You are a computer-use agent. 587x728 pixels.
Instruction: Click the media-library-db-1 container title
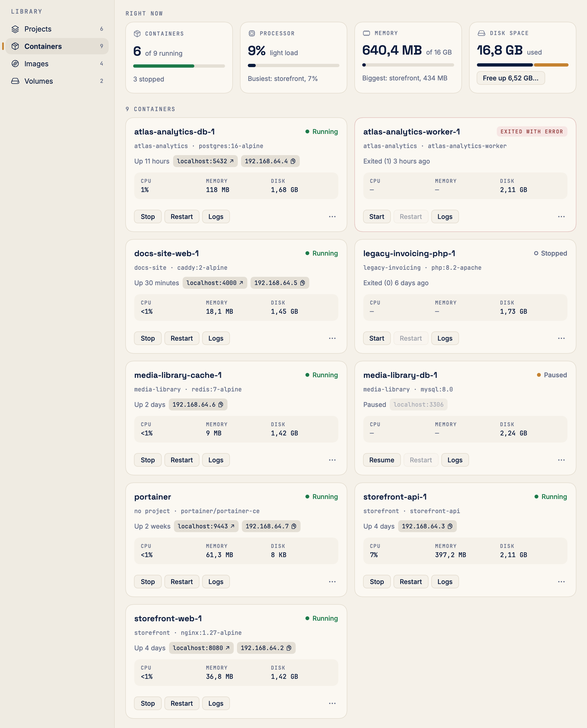coord(400,375)
